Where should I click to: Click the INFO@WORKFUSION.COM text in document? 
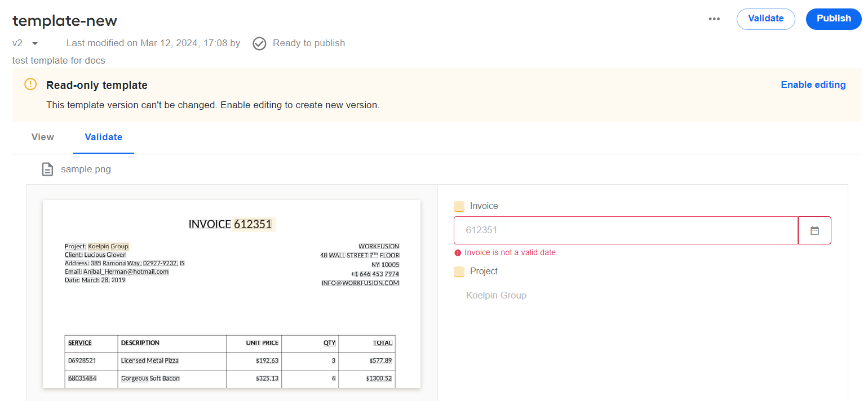point(360,283)
